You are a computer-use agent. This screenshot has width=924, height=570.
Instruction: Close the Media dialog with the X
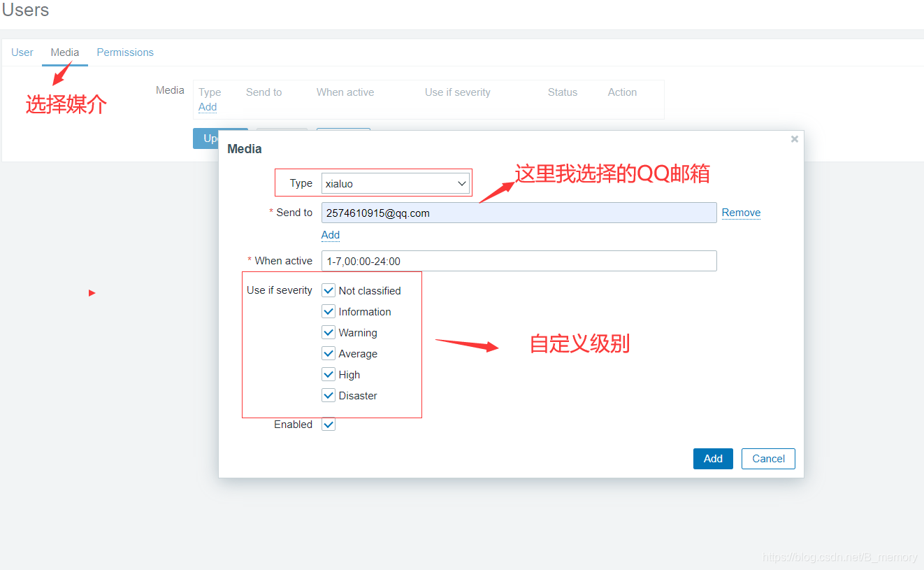pos(794,139)
